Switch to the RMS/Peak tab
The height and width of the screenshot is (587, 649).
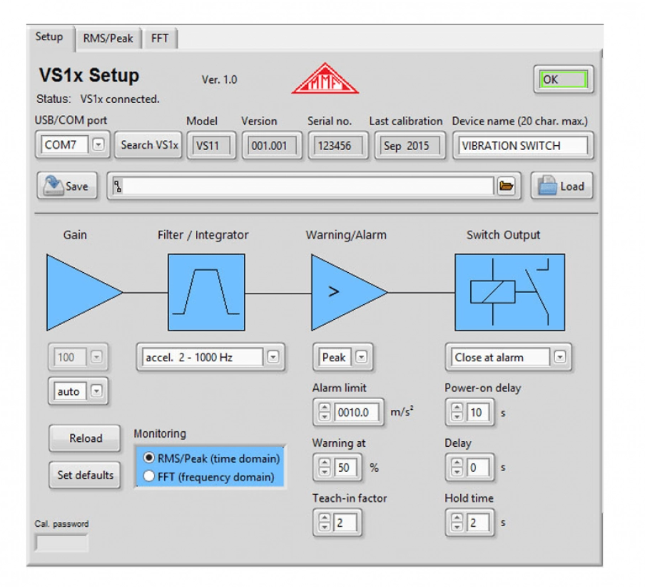pyautogui.click(x=108, y=38)
